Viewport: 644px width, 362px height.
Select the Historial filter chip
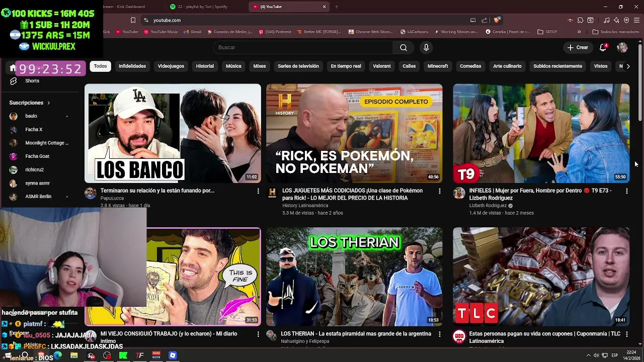[x=205, y=66]
